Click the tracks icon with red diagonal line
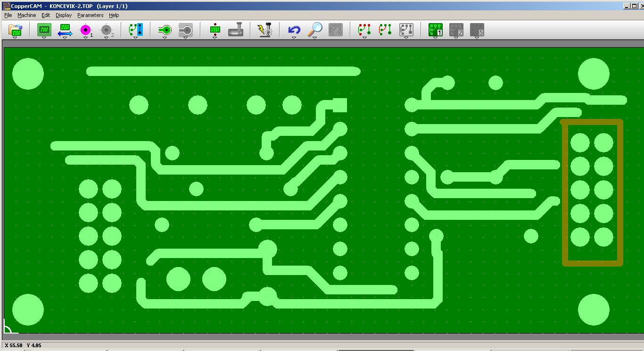Viewport: 644px width, 351px height. pyautogui.click(x=385, y=31)
